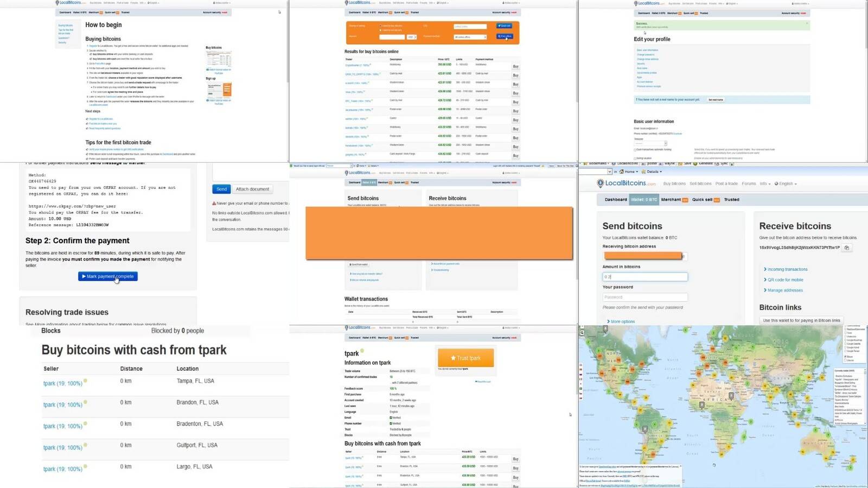Click the globe icon beside English in the wallet page
This screenshot has height=488, width=868.
[776, 184]
